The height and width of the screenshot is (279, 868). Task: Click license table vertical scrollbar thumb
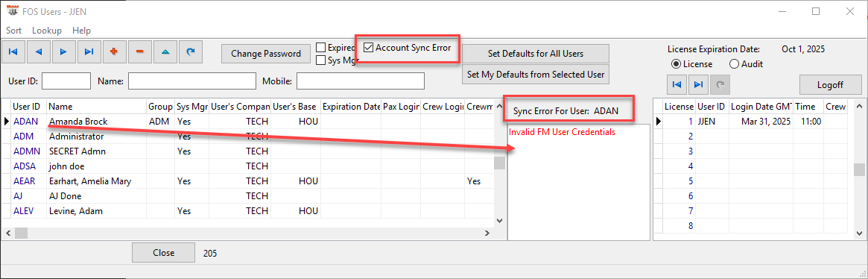click(x=858, y=169)
